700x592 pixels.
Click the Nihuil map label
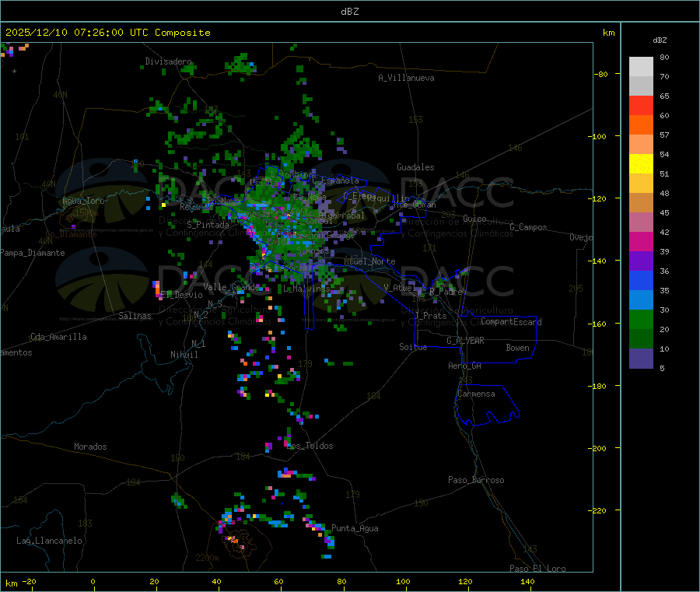click(x=184, y=355)
